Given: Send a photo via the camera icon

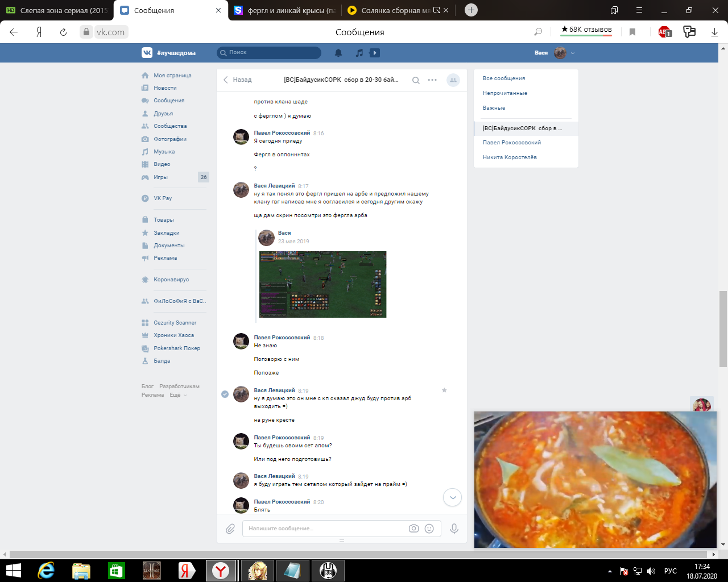Looking at the screenshot, I should pos(414,528).
